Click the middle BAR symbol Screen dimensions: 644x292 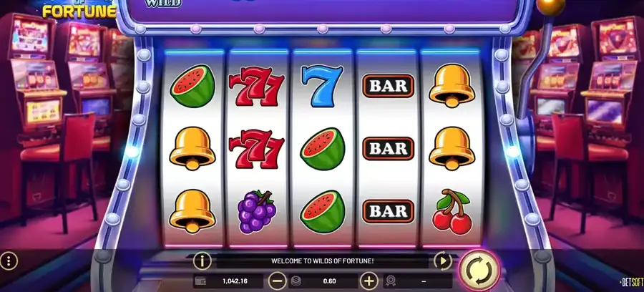(388, 149)
